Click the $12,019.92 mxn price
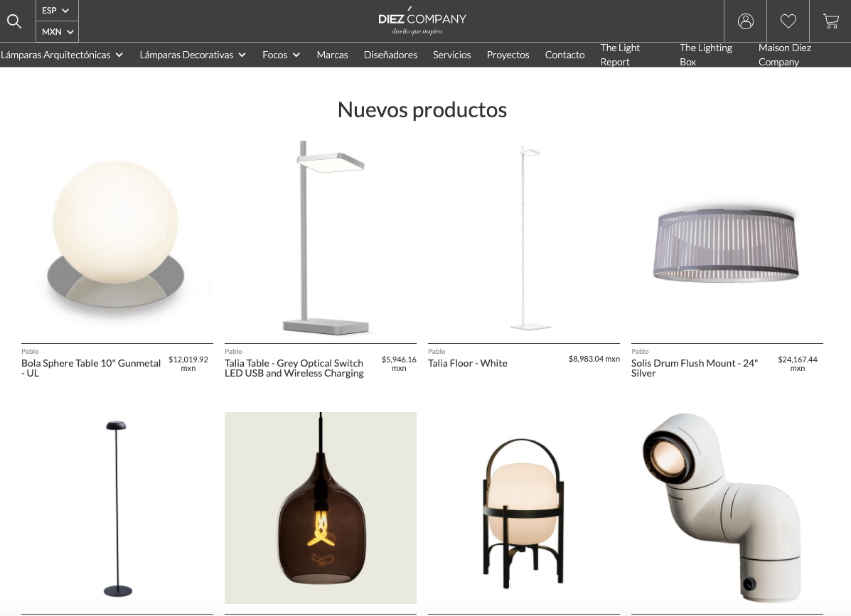Screen dimensions: 851x616 (x=188, y=364)
